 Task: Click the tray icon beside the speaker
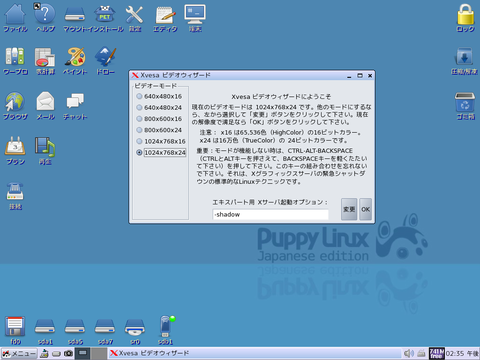[x=421, y=353]
